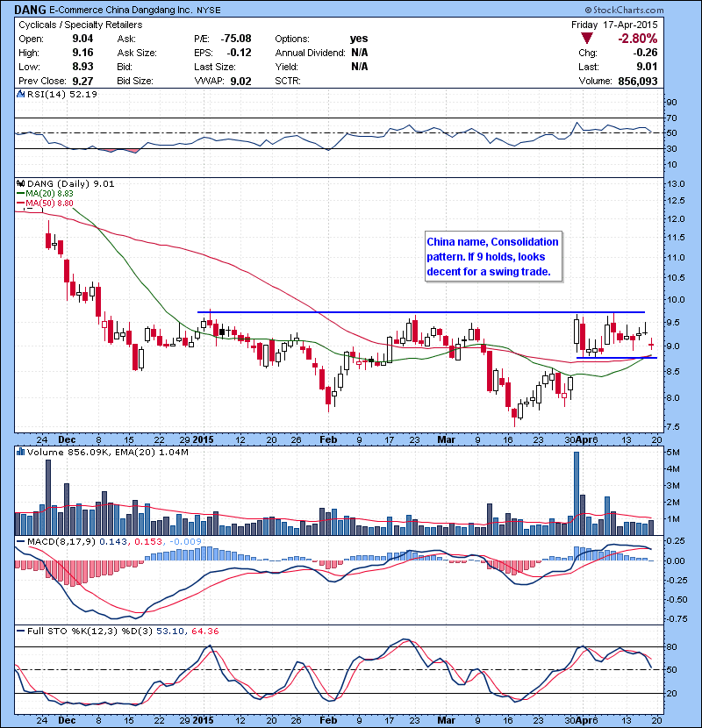The height and width of the screenshot is (728, 702).
Task: Click the MACD blue legend dash
Action: coord(20,542)
